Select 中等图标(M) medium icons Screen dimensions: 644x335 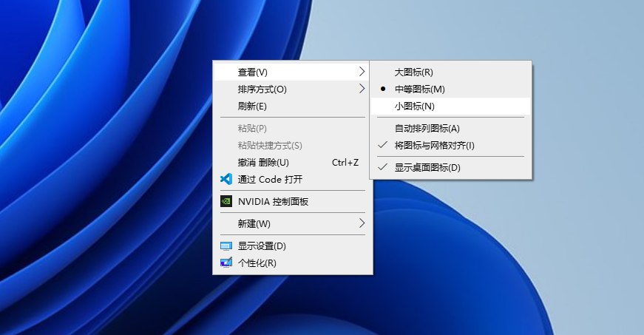[x=450, y=89]
